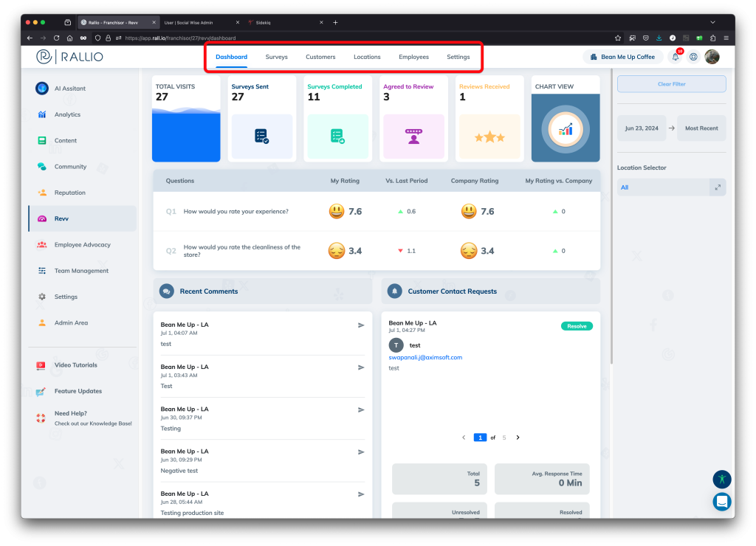Open the Employees tab
This screenshot has width=756, height=546.
(413, 57)
